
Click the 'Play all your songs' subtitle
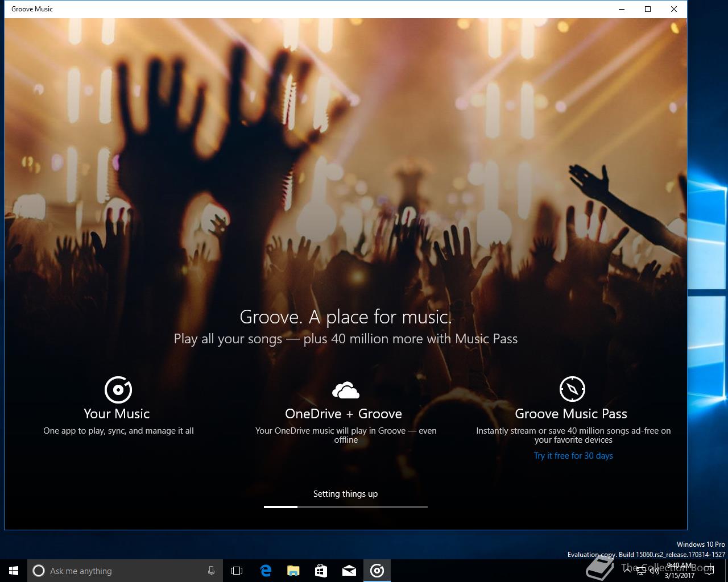pyautogui.click(x=346, y=339)
